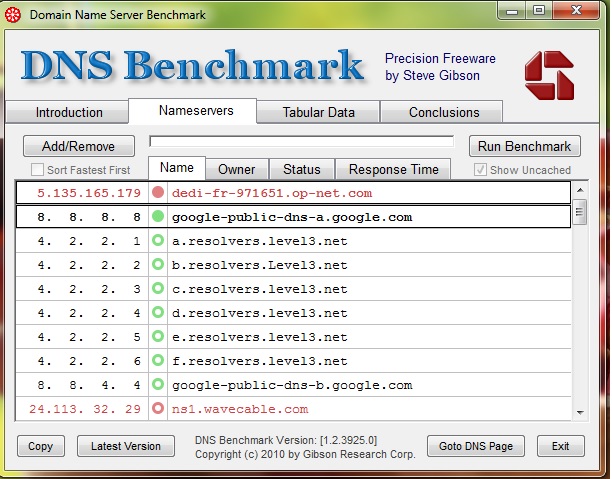
Task: Click the scrollbar thumb in nameserver list
Action: pos(580,212)
